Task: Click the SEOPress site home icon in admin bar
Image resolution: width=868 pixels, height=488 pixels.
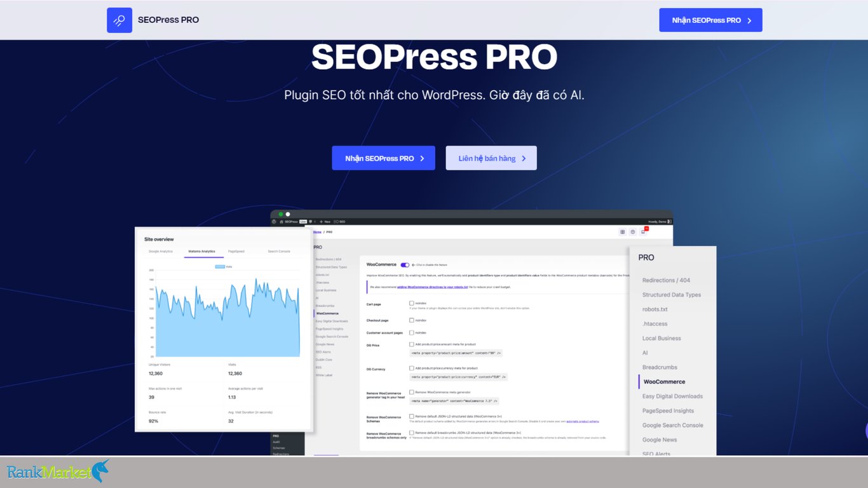Action: pyautogui.click(x=281, y=222)
